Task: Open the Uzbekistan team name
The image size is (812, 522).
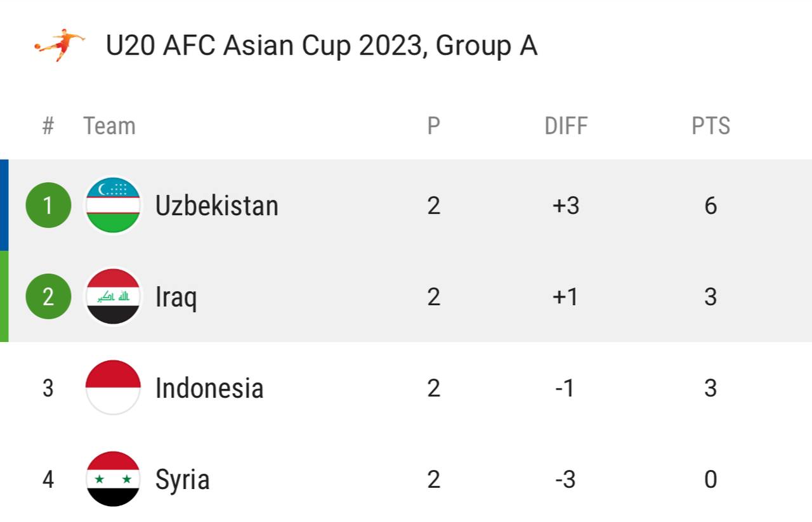Action: [217, 206]
